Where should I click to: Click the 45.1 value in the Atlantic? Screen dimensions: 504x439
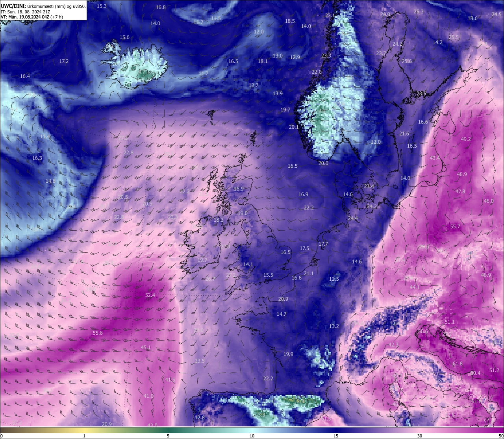click(146, 347)
